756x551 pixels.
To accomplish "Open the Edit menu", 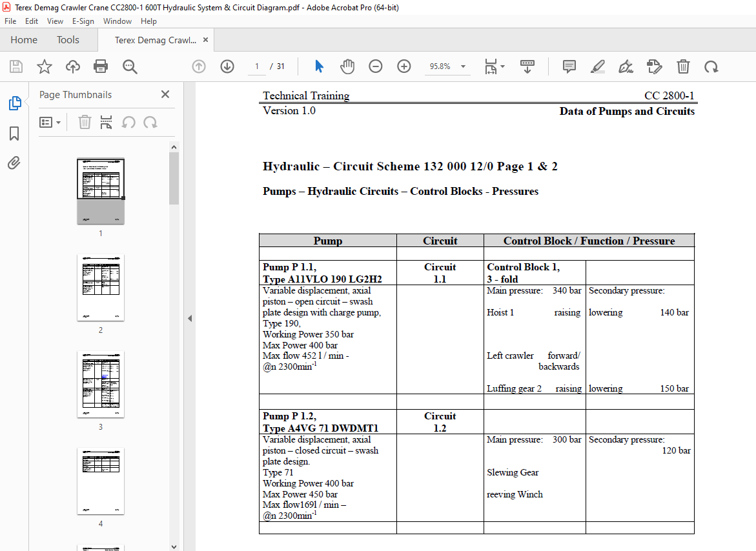I will click(x=32, y=21).
